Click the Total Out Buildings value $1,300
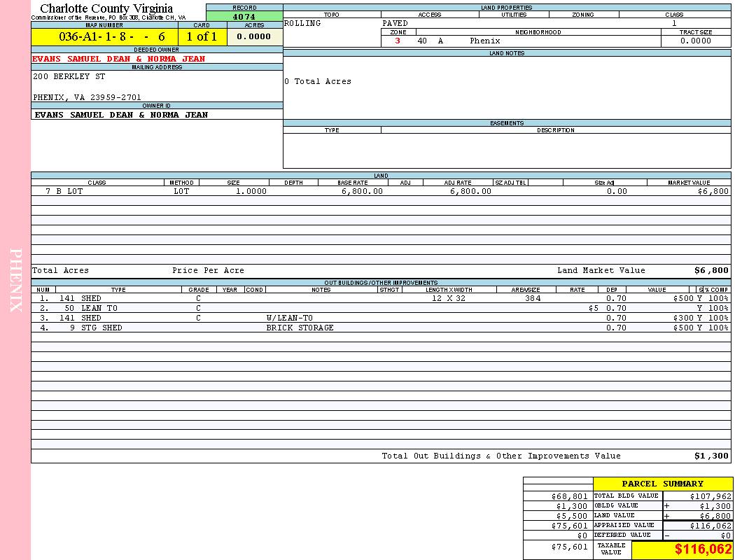The width and height of the screenshot is (735, 560). point(710,456)
